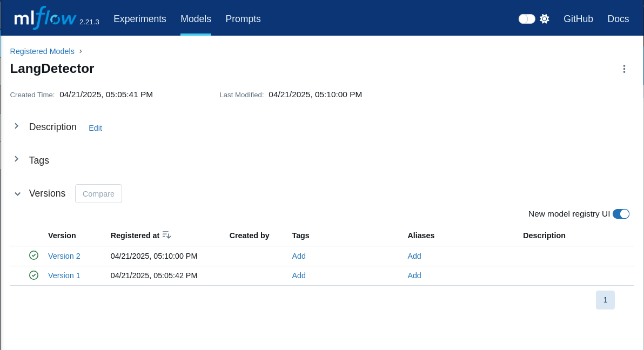Click Version 1 ready status icon
644x350 pixels.
33,275
